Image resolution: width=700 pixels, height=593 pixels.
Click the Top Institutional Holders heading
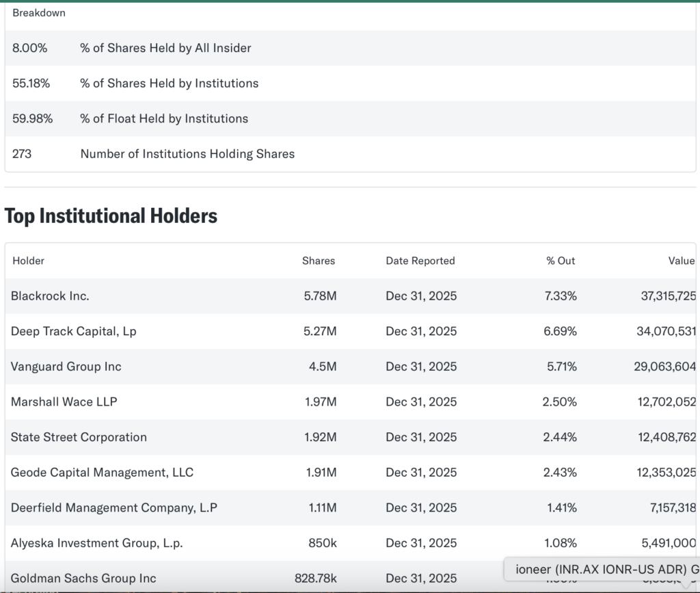click(x=111, y=216)
